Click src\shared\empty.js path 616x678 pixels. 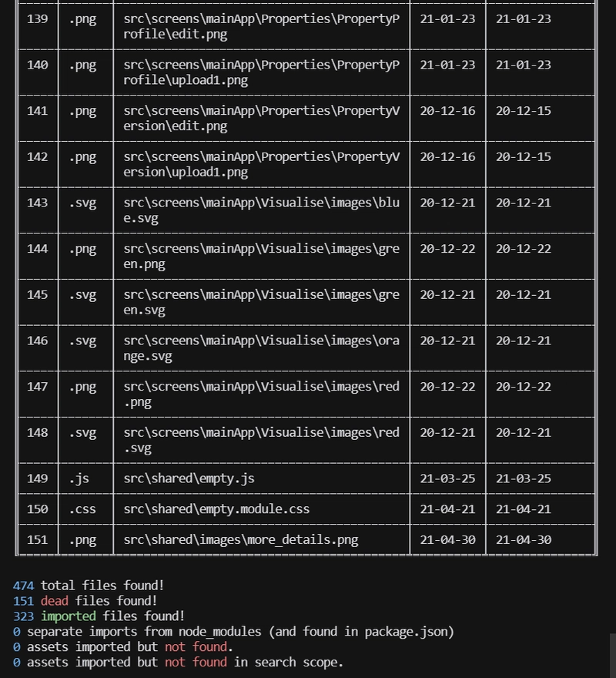(x=189, y=478)
